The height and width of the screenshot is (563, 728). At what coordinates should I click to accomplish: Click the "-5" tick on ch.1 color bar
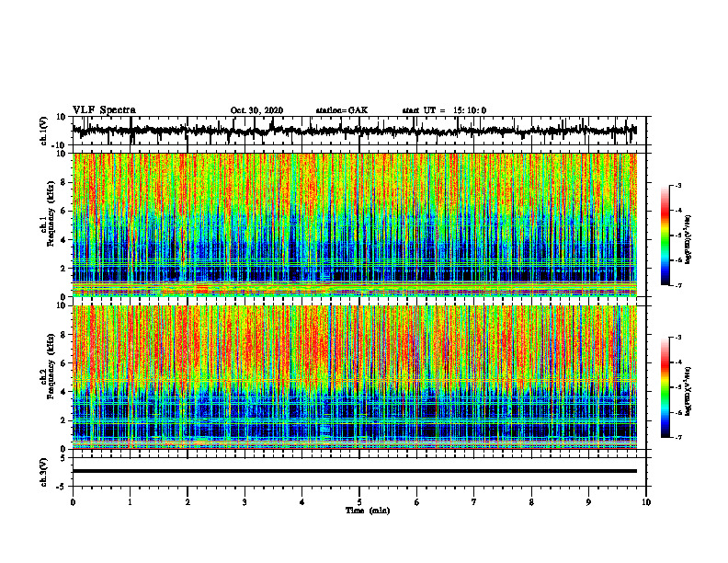pos(677,236)
